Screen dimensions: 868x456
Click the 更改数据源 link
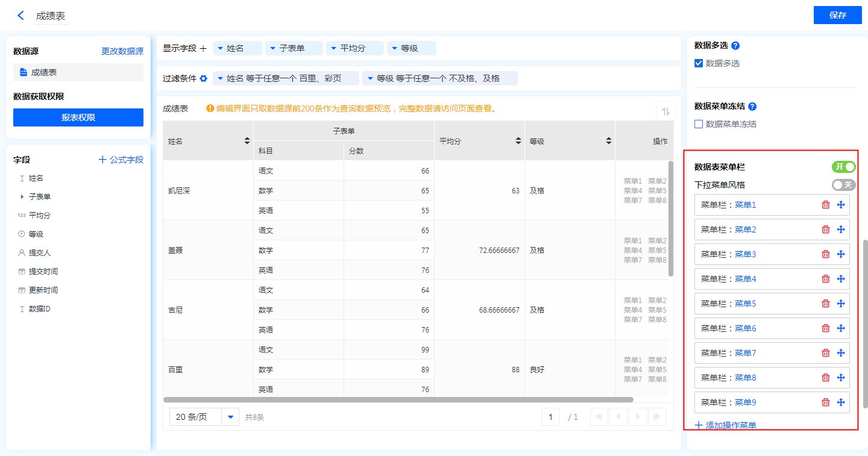(x=122, y=51)
